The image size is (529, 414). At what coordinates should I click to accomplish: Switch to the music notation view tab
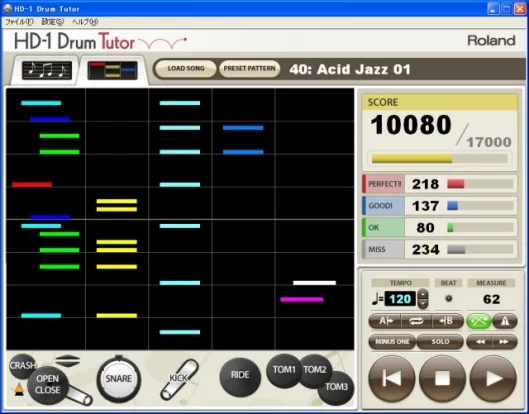tap(47, 71)
